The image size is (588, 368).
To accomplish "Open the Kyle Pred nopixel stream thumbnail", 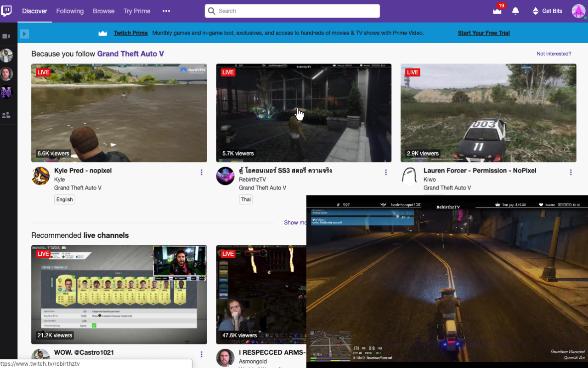I will pyautogui.click(x=119, y=113).
